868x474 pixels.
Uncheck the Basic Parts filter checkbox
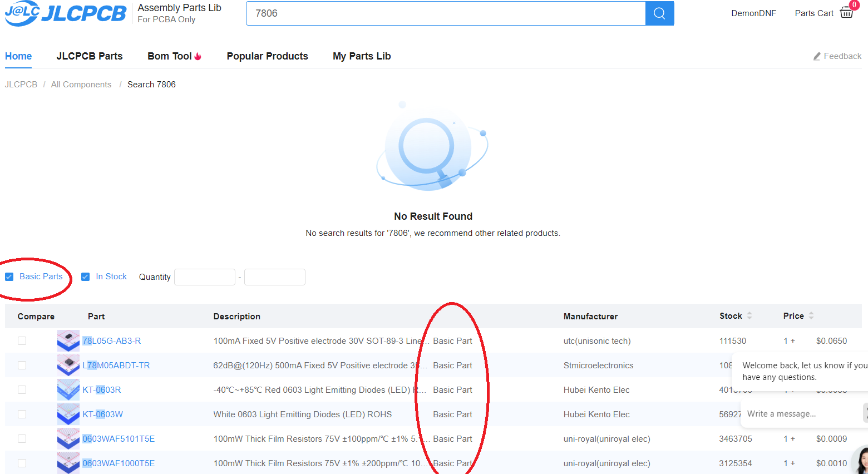click(9, 277)
